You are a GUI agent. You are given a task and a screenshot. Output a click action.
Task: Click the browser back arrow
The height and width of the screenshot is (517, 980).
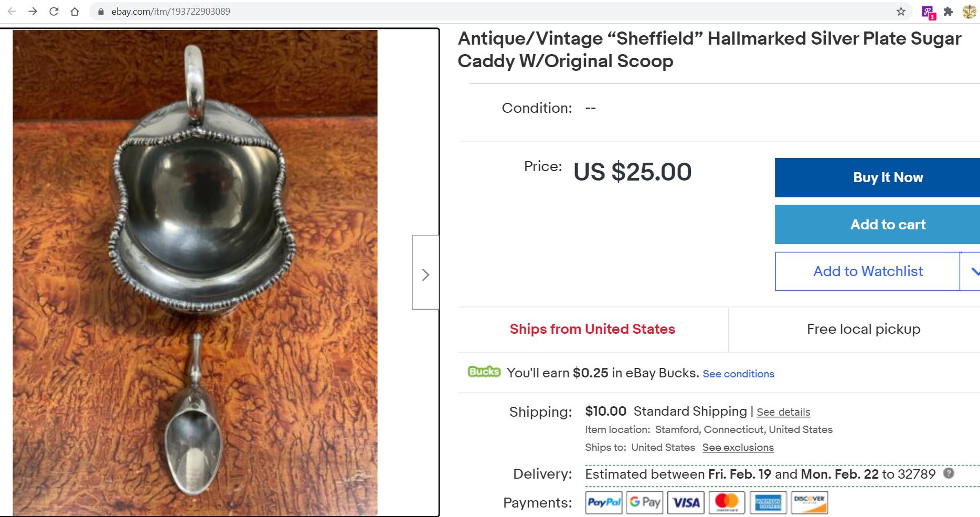(x=12, y=11)
